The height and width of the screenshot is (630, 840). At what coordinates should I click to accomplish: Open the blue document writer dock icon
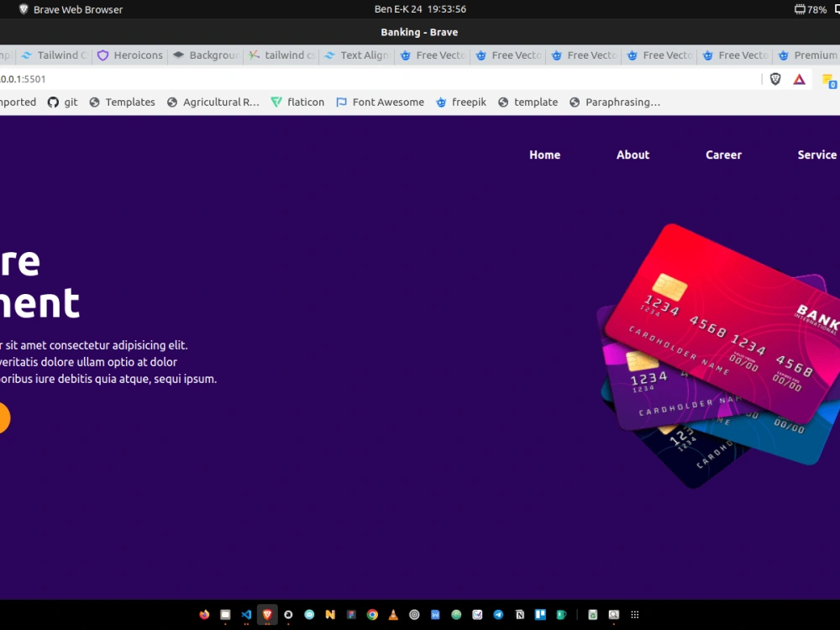(x=435, y=615)
